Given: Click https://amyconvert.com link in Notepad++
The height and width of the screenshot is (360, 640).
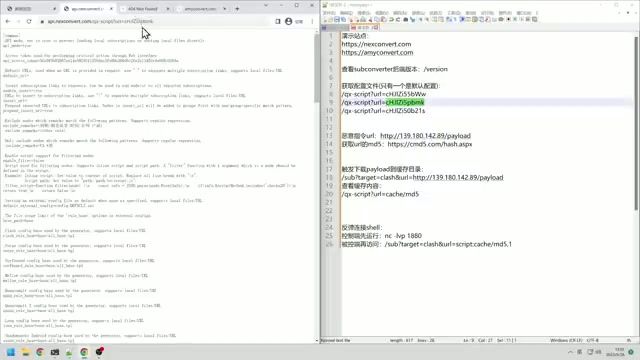Looking at the screenshot, I should 377,53.
